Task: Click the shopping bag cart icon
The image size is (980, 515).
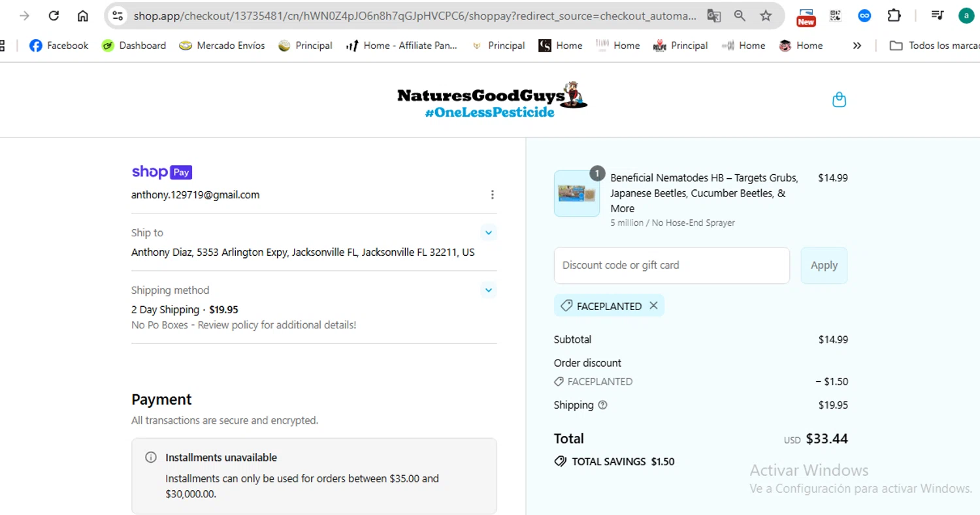Action: [x=840, y=100]
